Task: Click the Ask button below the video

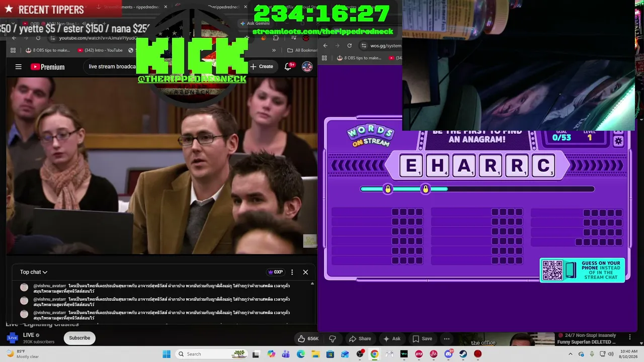Action: click(x=391, y=338)
